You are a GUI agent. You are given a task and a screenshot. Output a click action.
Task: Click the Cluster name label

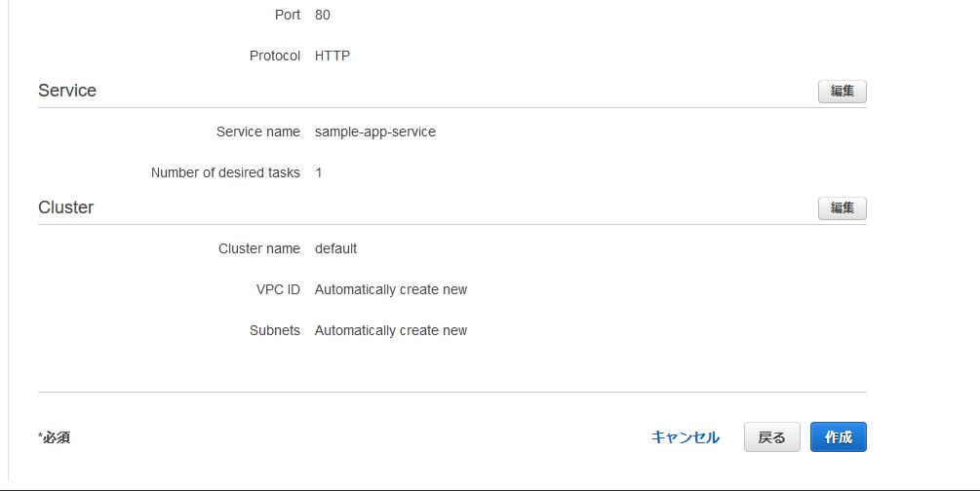click(x=258, y=248)
